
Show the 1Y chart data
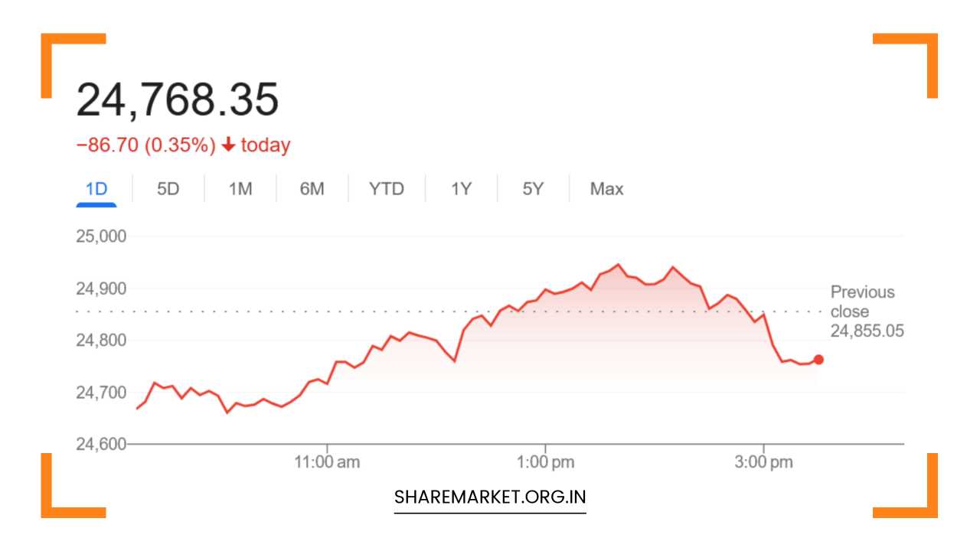tap(460, 188)
